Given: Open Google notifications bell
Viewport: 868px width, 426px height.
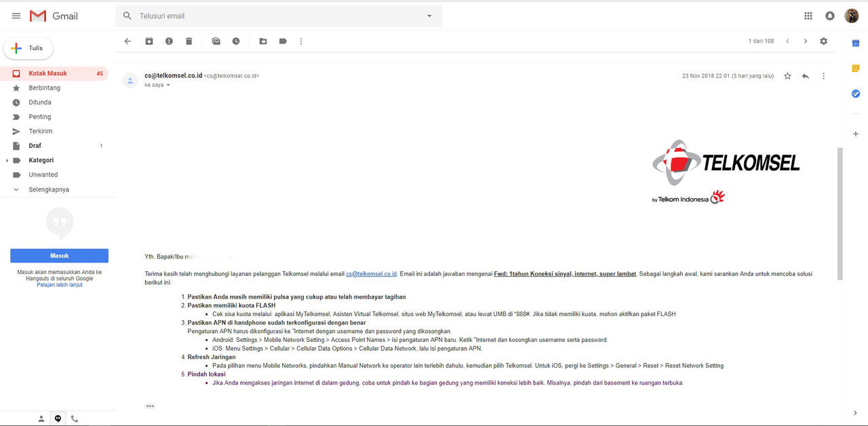Looking at the screenshot, I should pyautogui.click(x=830, y=16).
